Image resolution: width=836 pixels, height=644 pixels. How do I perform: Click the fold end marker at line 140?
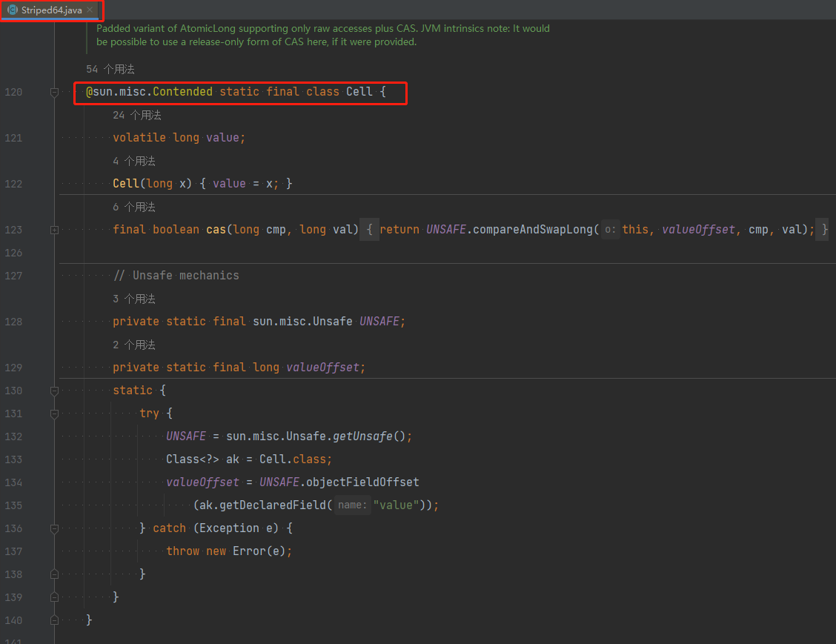pos(54,620)
